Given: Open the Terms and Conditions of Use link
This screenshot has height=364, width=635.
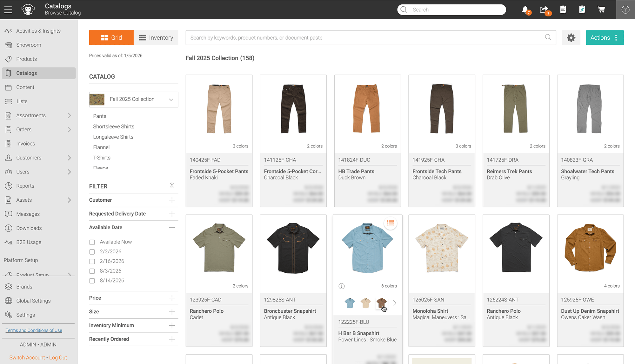Looking at the screenshot, I should tap(33, 330).
